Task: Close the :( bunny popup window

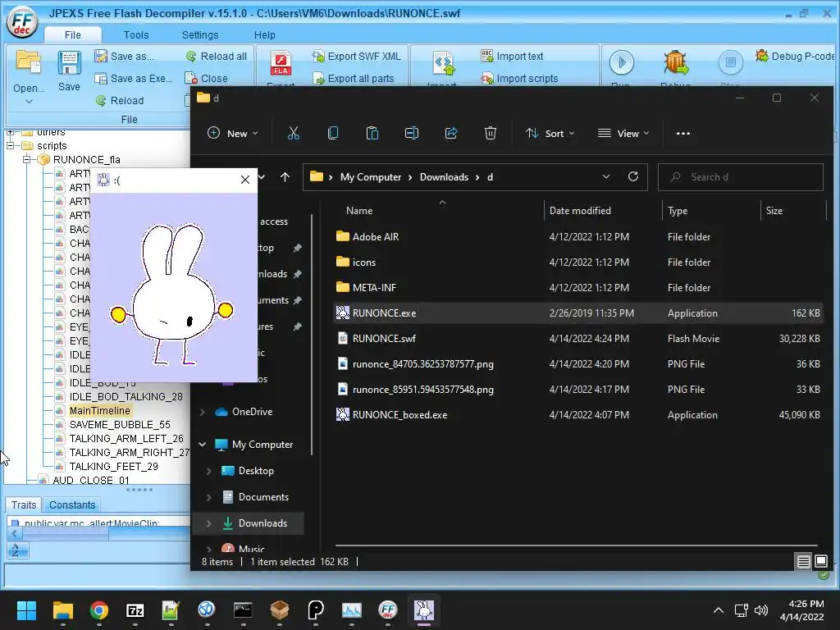Action: (x=244, y=180)
